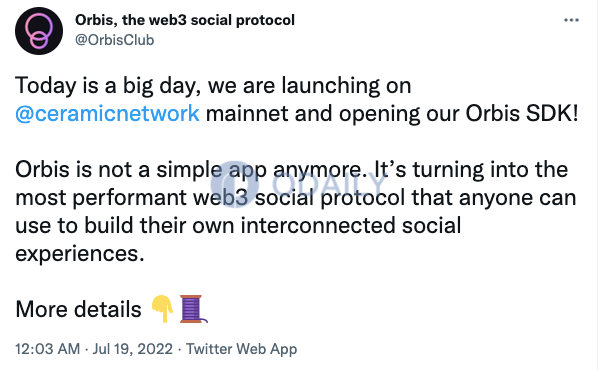Click the 'Orbis SDK!' phrase
The height and width of the screenshot is (370, 599).
[522, 113]
